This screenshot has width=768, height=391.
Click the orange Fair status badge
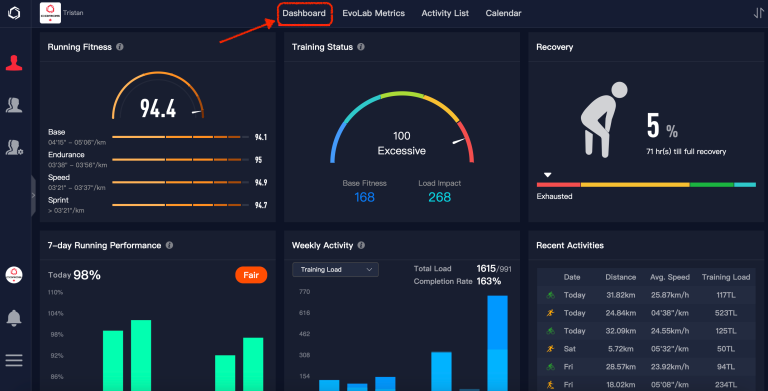coord(251,275)
